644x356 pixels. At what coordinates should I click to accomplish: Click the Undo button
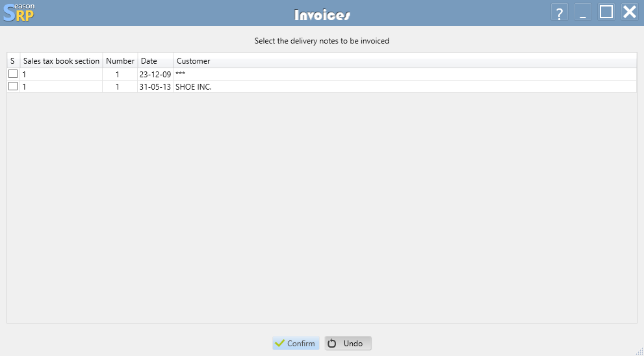[348, 343]
